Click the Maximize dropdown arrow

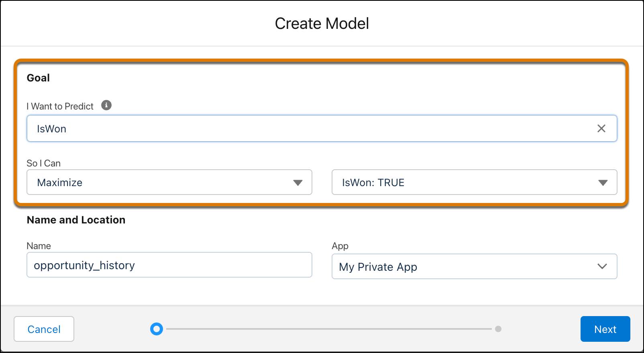pos(298,183)
